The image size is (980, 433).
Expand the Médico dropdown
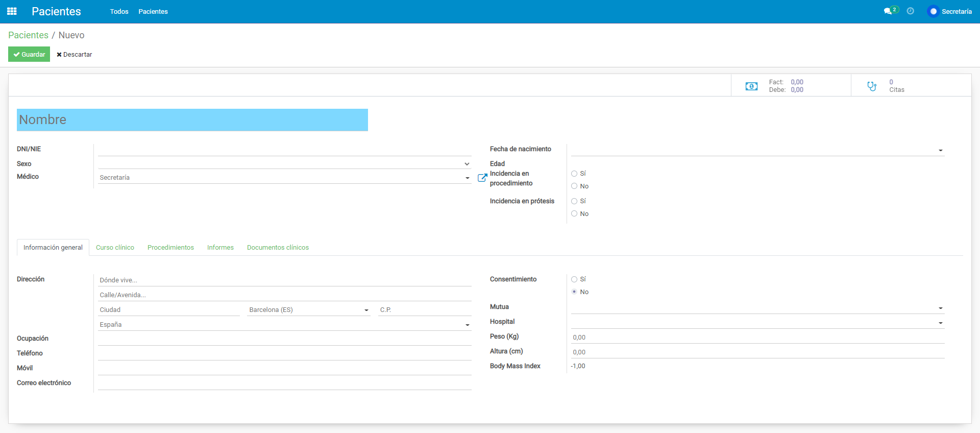(x=467, y=178)
